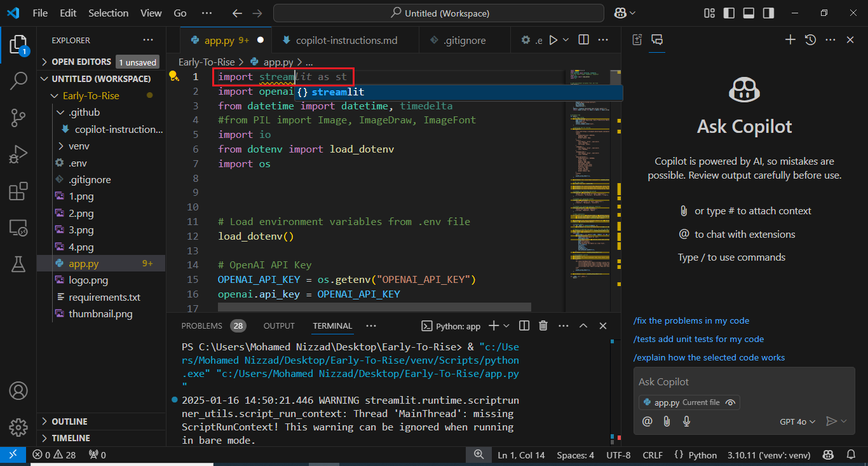
Task: Click the Ask Copilot input field
Action: click(744, 381)
